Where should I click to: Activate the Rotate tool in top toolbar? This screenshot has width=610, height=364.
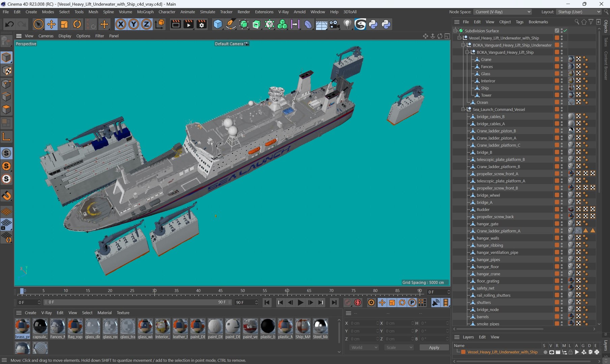[x=77, y=24]
